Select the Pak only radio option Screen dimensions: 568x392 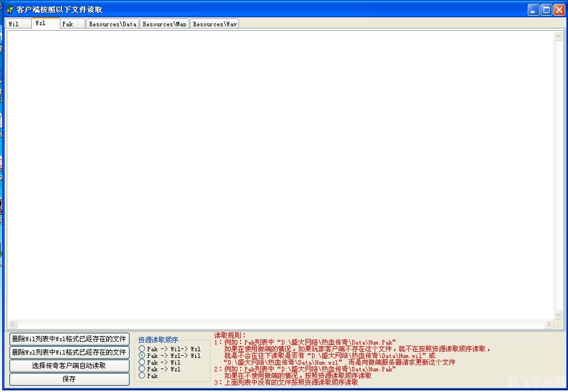[142, 376]
